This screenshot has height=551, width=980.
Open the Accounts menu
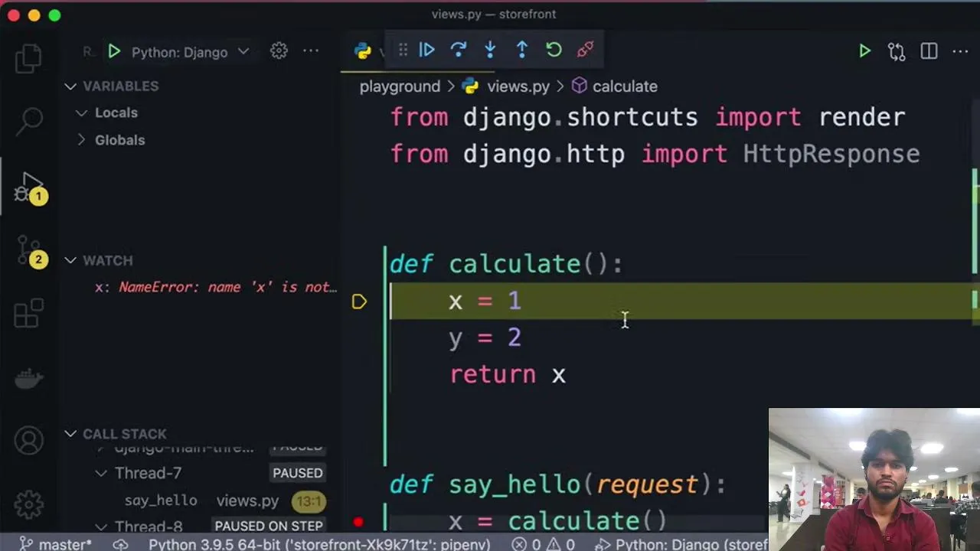(x=29, y=441)
